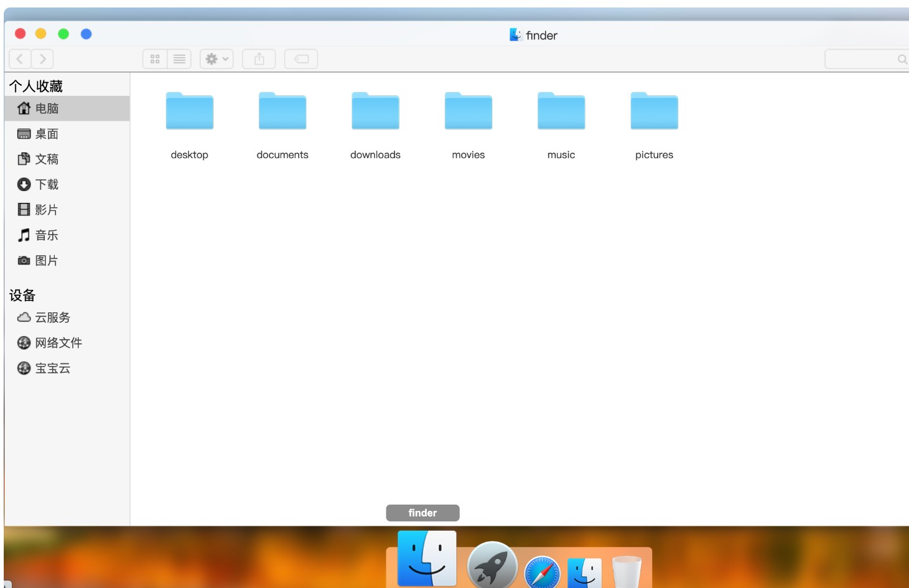Open 网络文件 in the sidebar

[x=58, y=343]
